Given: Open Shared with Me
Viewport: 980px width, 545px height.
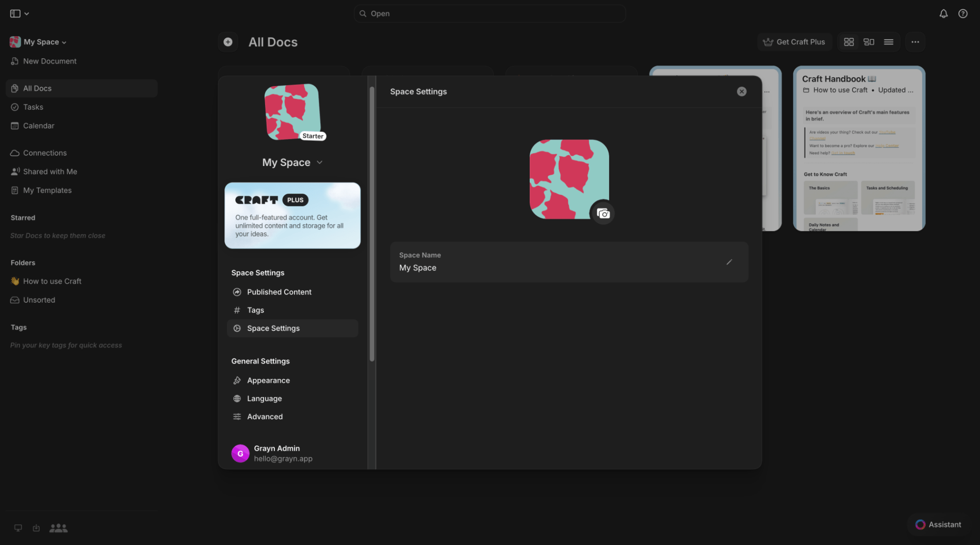Looking at the screenshot, I should tap(81, 171).
